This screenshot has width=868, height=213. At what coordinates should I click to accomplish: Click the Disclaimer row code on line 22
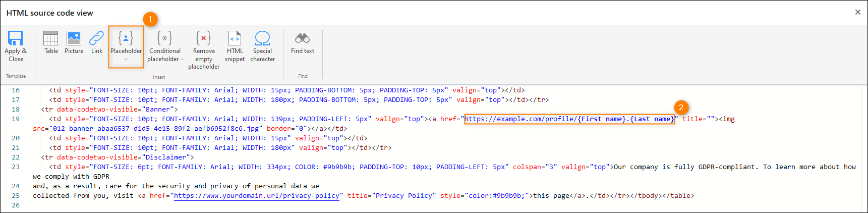coord(118,157)
